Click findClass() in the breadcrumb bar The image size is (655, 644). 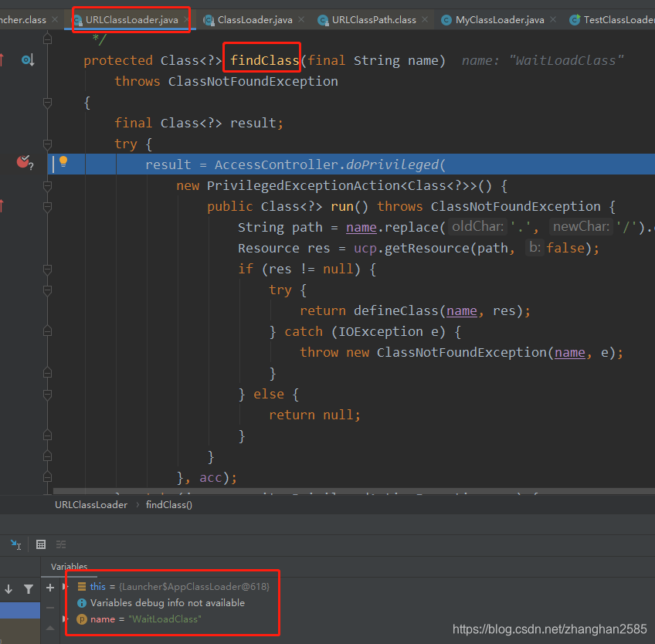[x=169, y=504]
